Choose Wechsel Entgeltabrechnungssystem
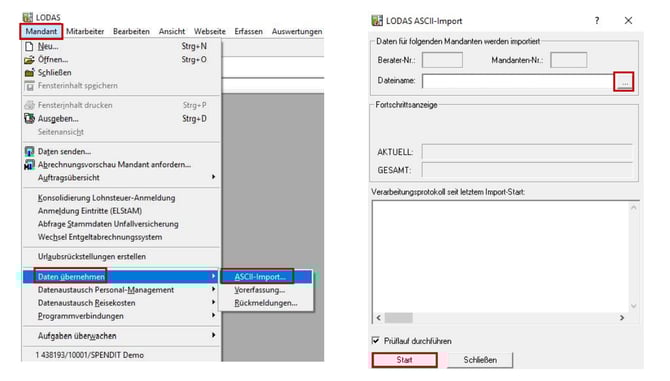Image resolution: width=670 pixels, height=381 pixels. coord(100,237)
